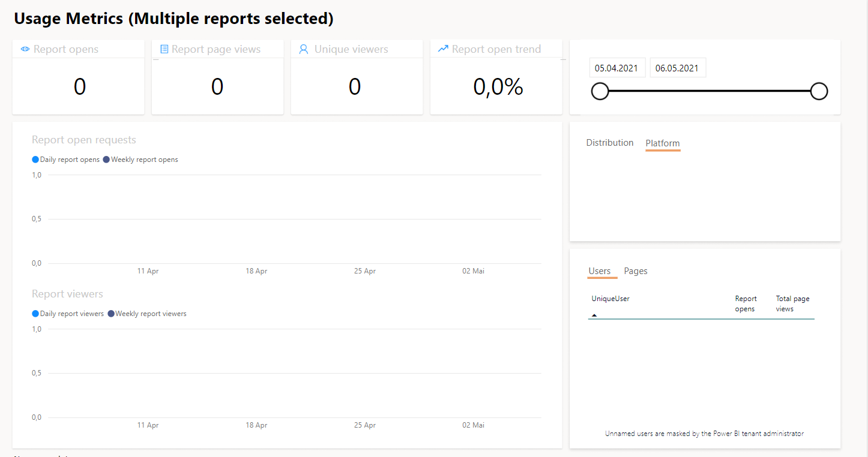Switch to the Distribution tab
The height and width of the screenshot is (457, 868).
tap(610, 143)
